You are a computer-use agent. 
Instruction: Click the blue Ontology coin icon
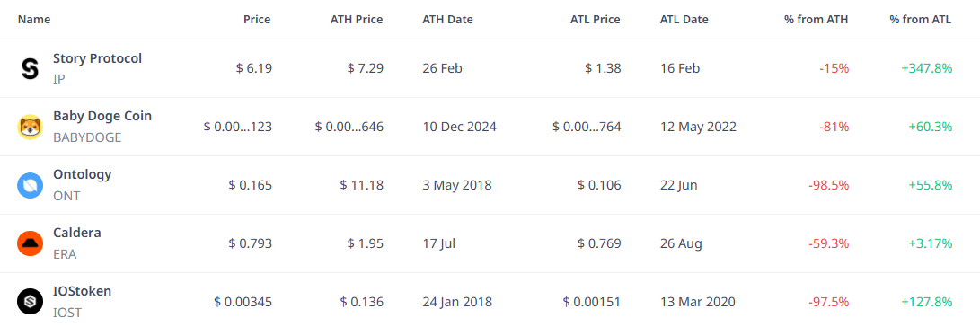click(x=30, y=186)
